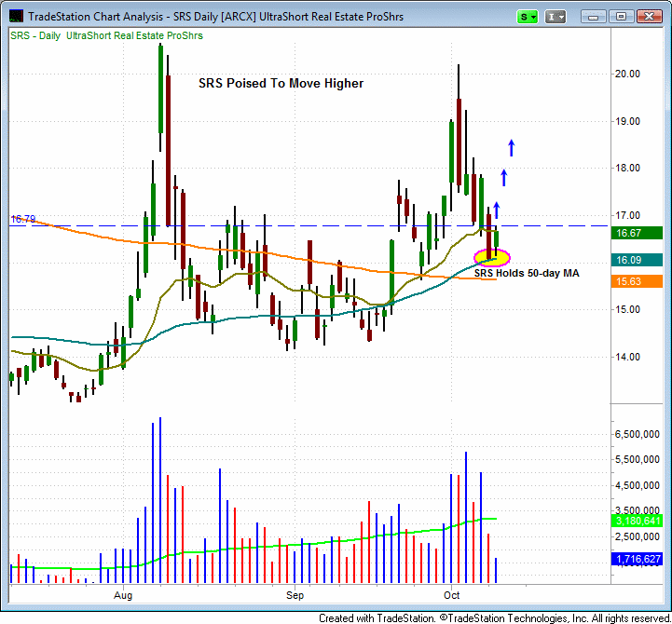Screen dimensions: 672x624
Task: Click the 19.00 price axis label
Action: coord(627,121)
